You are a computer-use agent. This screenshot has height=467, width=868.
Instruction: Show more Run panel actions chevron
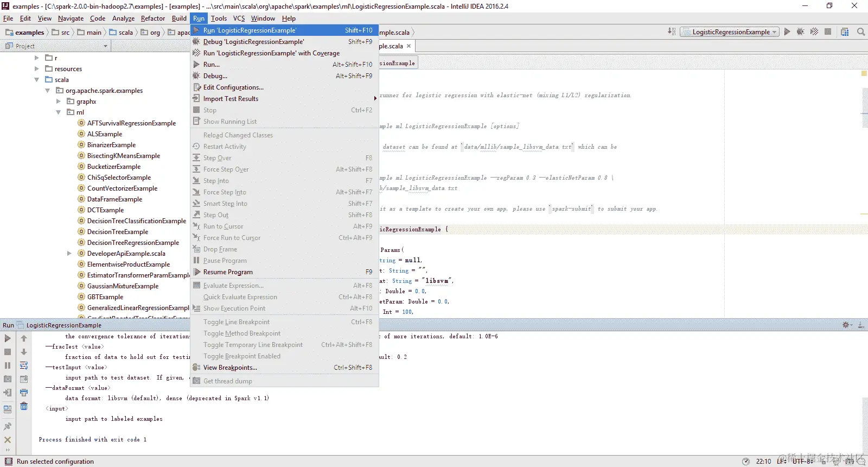tap(8, 450)
